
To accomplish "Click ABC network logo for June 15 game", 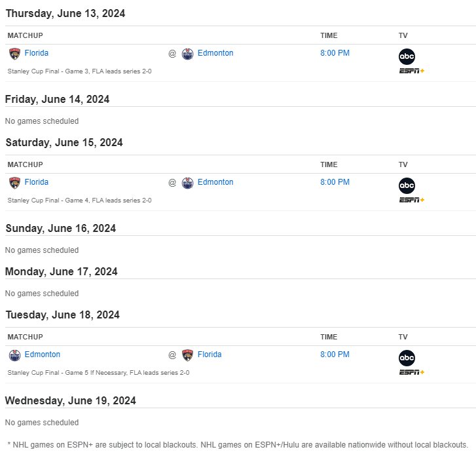I will pos(407,185).
